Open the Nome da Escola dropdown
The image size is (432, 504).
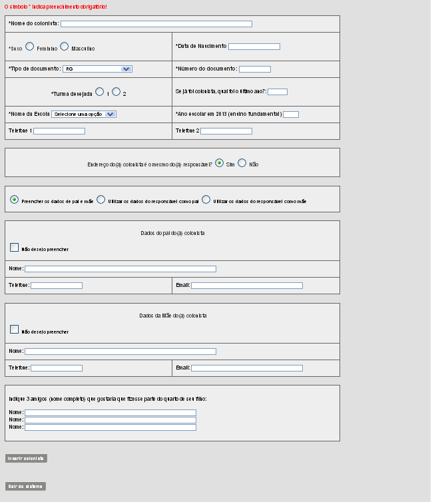tap(84, 115)
